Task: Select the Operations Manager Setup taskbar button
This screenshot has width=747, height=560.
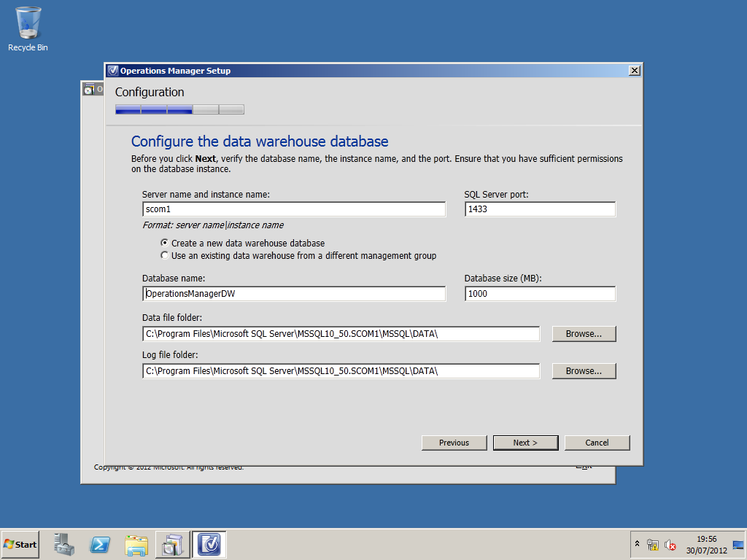Action: pyautogui.click(x=209, y=544)
